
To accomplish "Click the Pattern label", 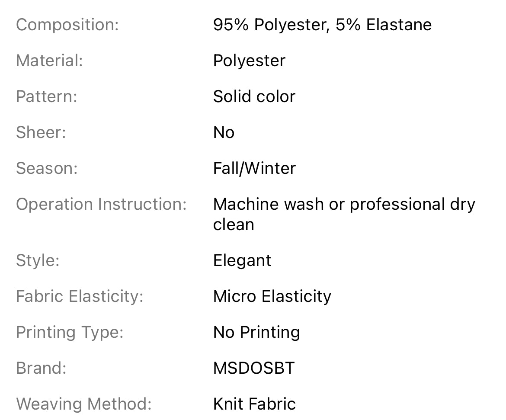I will [46, 96].
